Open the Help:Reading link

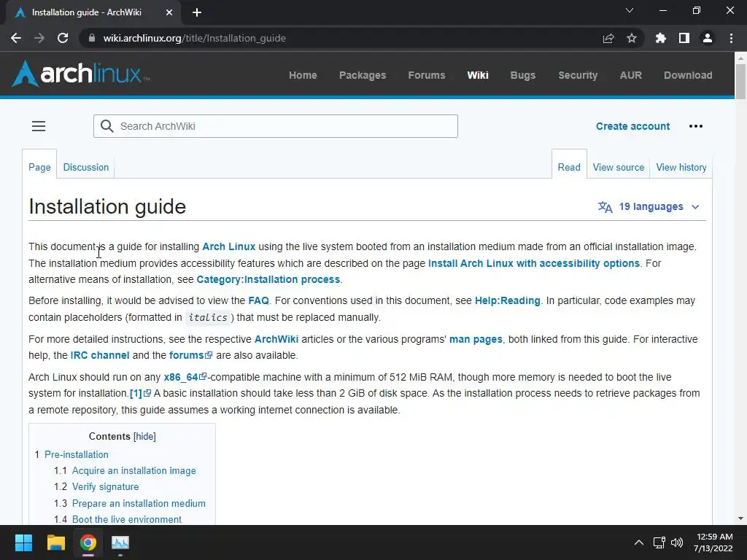point(508,301)
